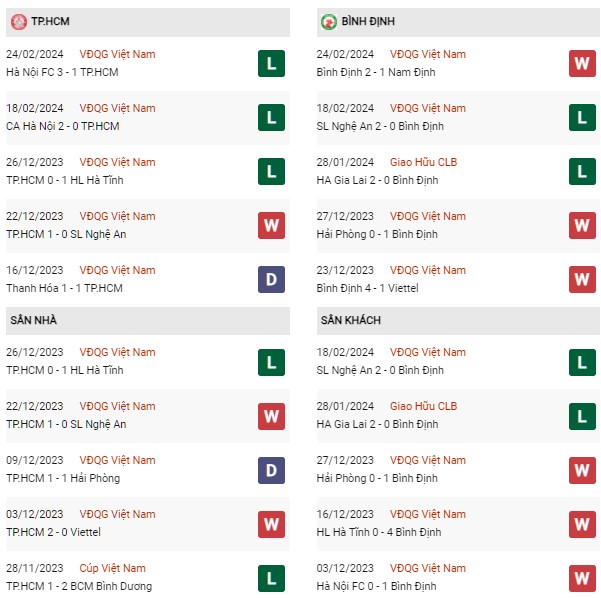Click VĐQG Việt Nam link beside 24/02/2024 under TP.HCM
The height and width of the screenshot is (598, 601).
117,54
